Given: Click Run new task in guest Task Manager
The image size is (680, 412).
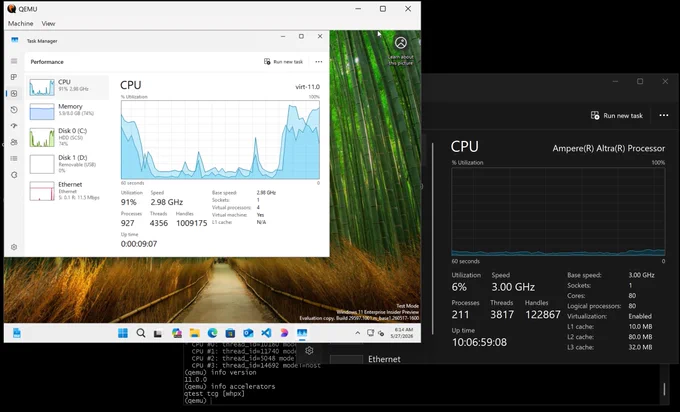Looking at the screenshot, I should tap(283, 62).
